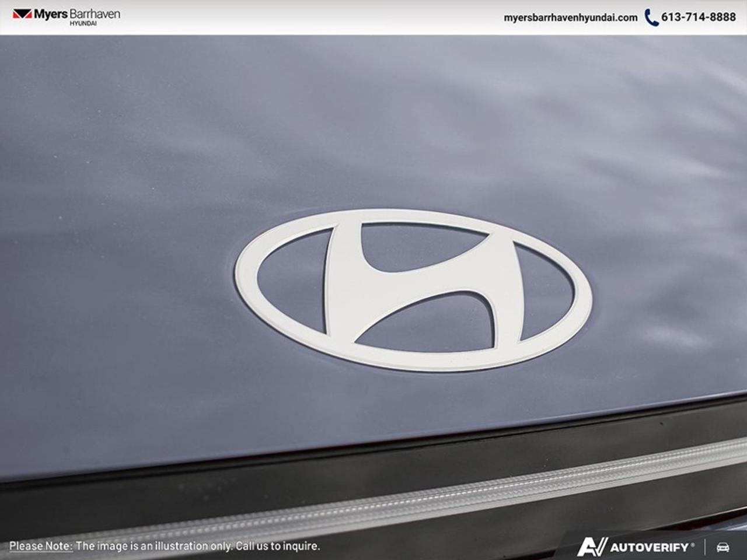This screenshot has width=747, height=560.
Task: Click 'Call us to inquire.' text
Action: [277, 546]
